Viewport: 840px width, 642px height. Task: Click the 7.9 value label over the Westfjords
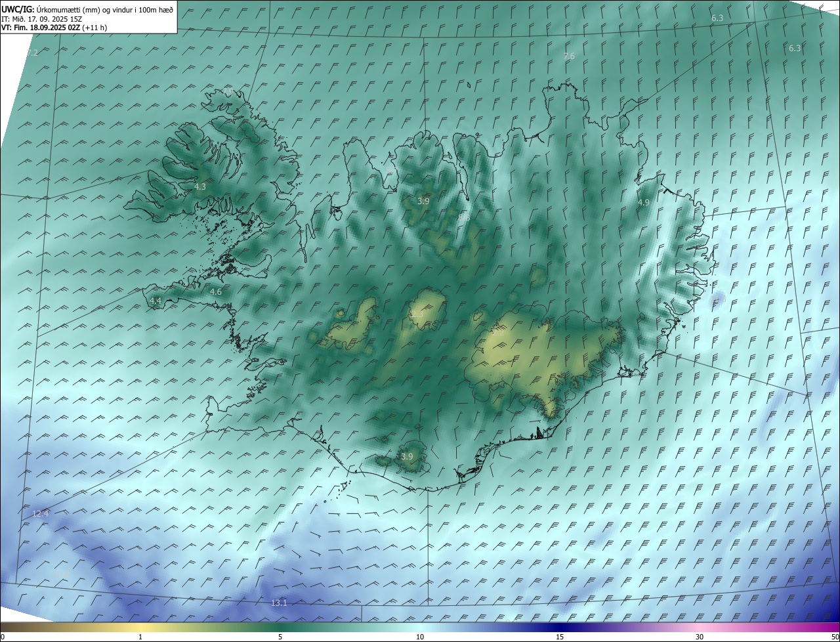[228, 91]
